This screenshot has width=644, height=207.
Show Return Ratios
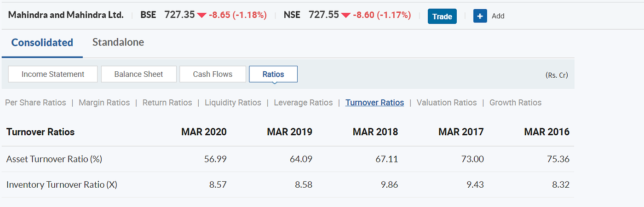click(x=167, y=103)
